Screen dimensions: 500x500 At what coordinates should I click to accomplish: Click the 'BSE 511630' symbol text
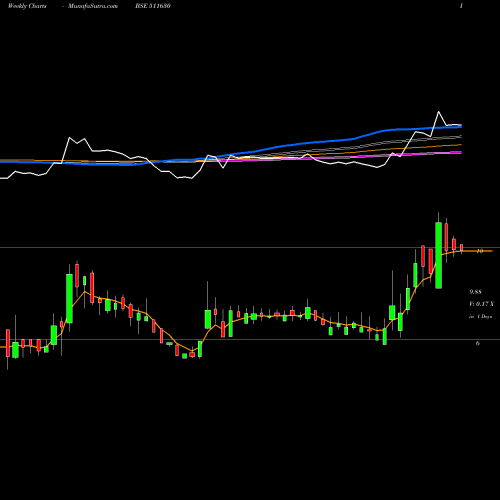tap(153, 6)
